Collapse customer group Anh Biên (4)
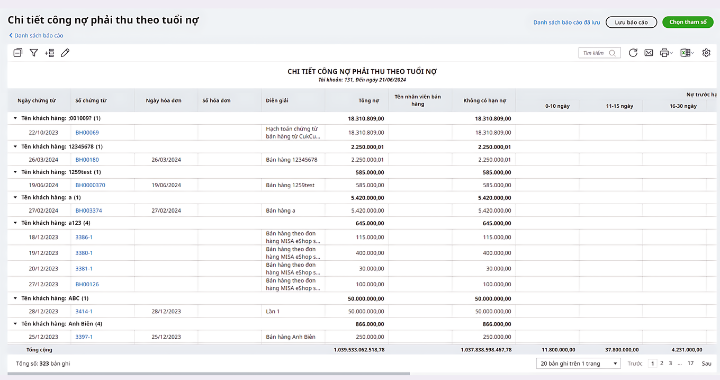The image size is (720, 380). pos(15,324)
